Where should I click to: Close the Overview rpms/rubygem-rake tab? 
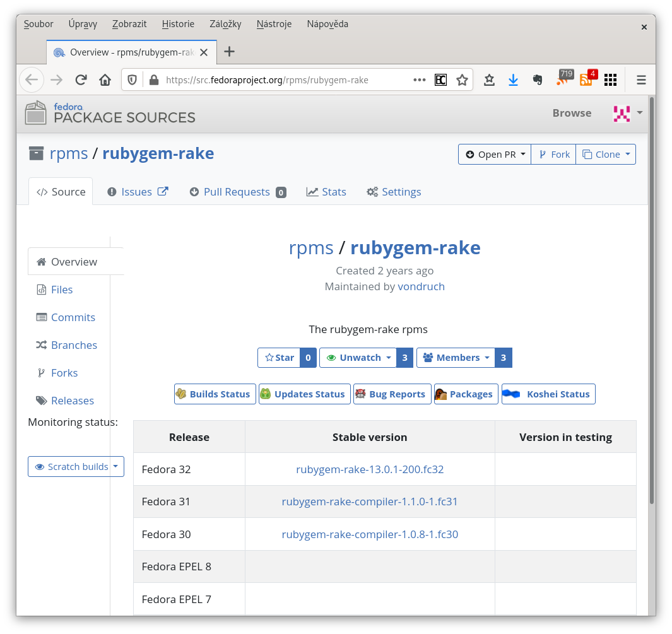tap(204, 52)
